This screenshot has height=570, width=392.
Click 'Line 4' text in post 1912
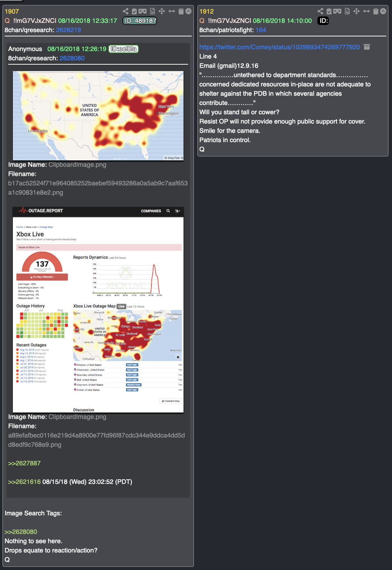[208, 56]
